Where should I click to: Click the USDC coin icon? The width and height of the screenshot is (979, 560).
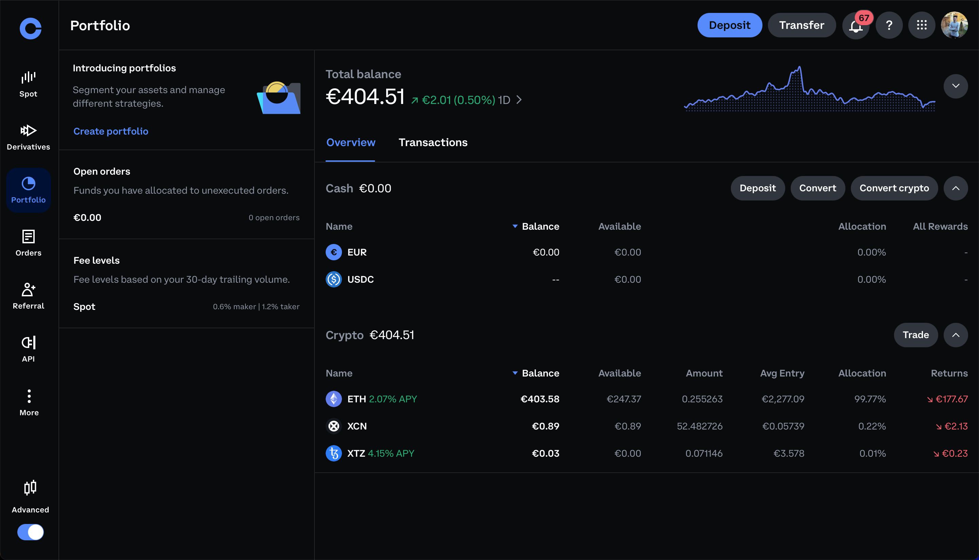tap(333, 280)
